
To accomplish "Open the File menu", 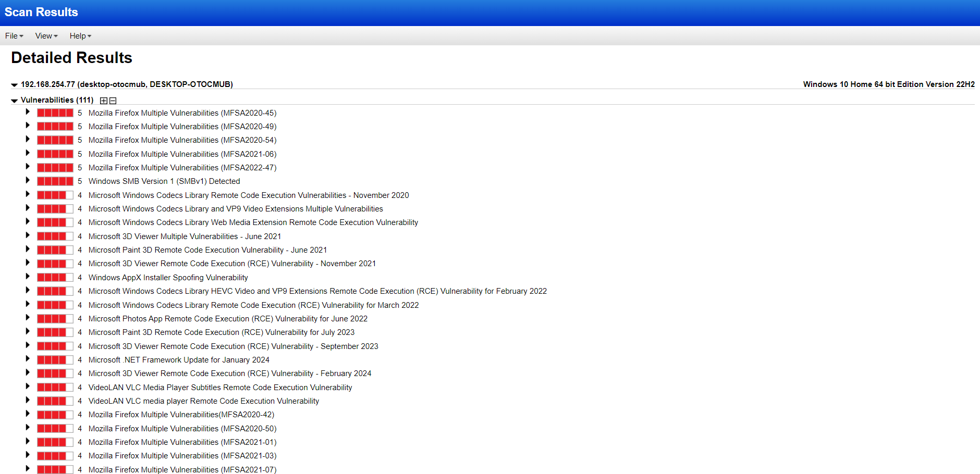I will tap(14, 36).
